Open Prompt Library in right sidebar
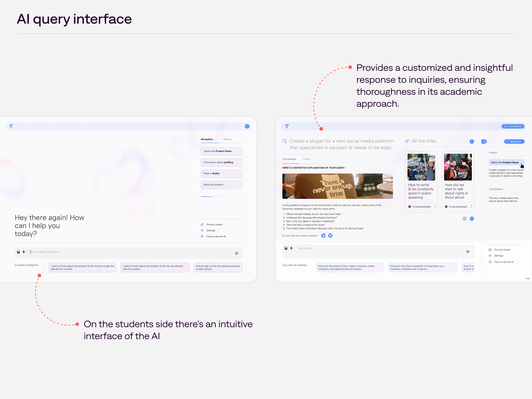 pos(502,250)
